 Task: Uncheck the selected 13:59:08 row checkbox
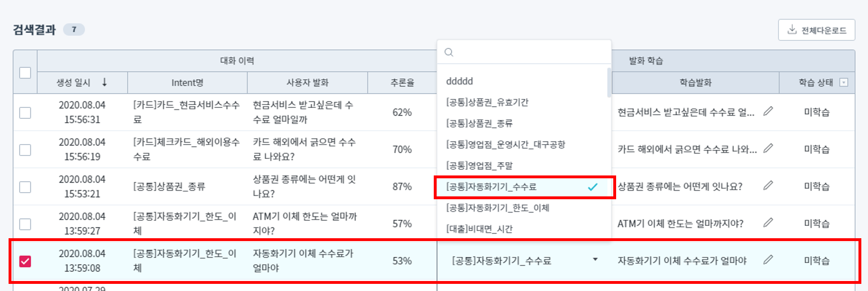(x=25, y=261)
